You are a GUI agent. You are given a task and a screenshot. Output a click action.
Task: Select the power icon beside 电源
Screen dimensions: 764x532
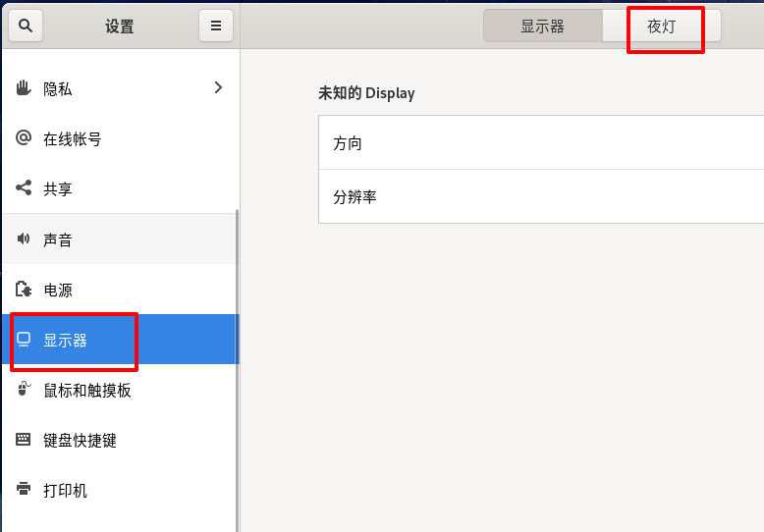(24, 290)
